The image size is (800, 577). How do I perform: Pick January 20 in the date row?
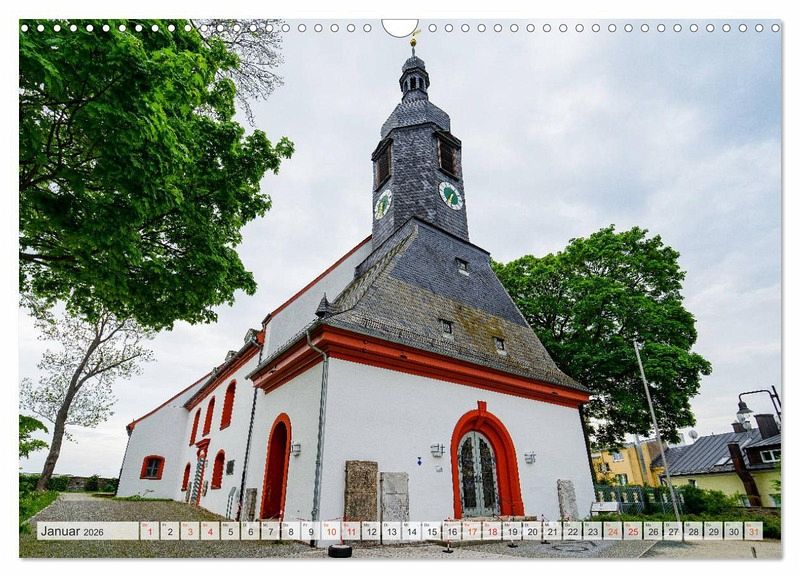(533, 531)
